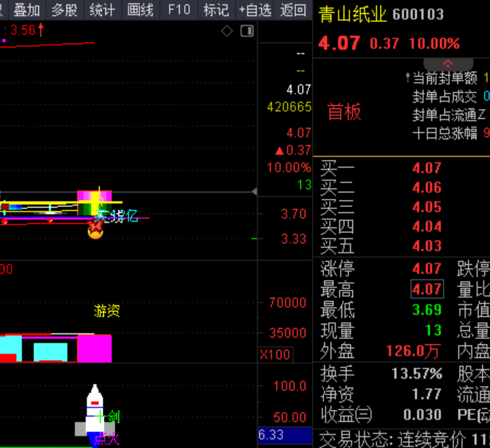Image resolution: width=490 pixels, height=448 pixels.
Task: Click the 点火 label under rocket
Action: [x=107, y=439]
